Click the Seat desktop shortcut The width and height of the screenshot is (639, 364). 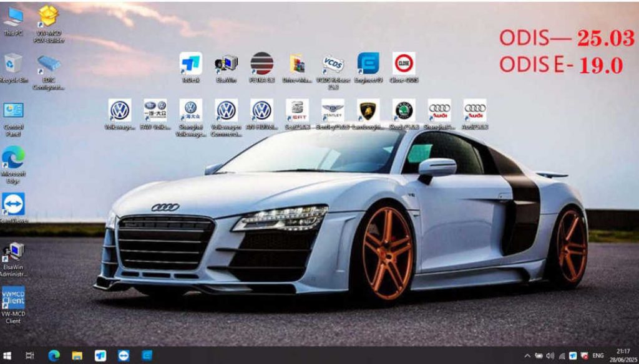coord(298,111)
